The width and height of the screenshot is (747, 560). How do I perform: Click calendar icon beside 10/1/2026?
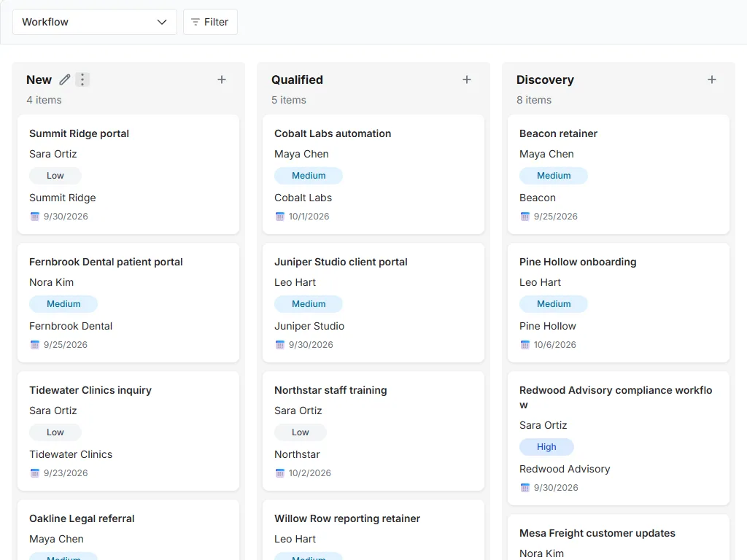[280, 216]
